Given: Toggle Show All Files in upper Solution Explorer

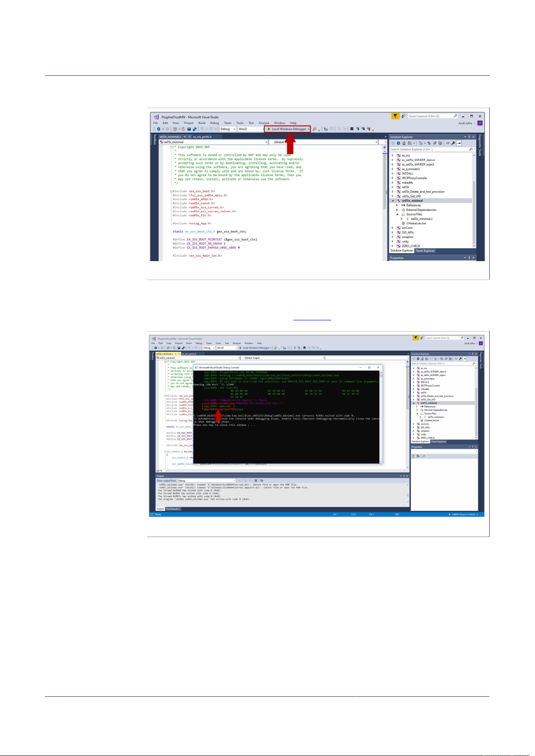Looking at the screenshot, I should pos(440,143).
